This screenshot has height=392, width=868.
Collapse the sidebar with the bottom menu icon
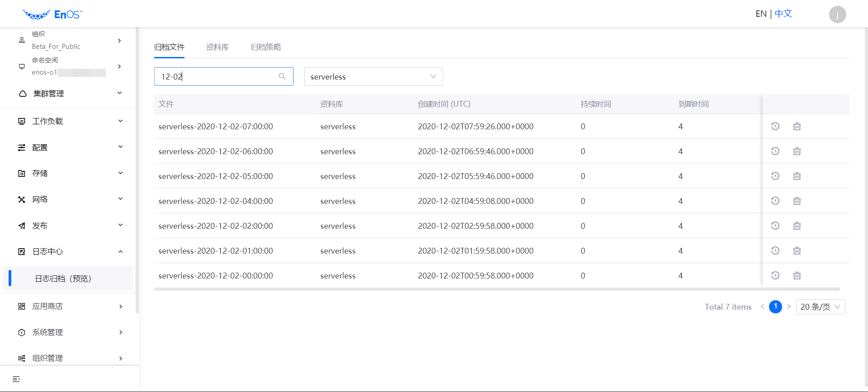16,379
